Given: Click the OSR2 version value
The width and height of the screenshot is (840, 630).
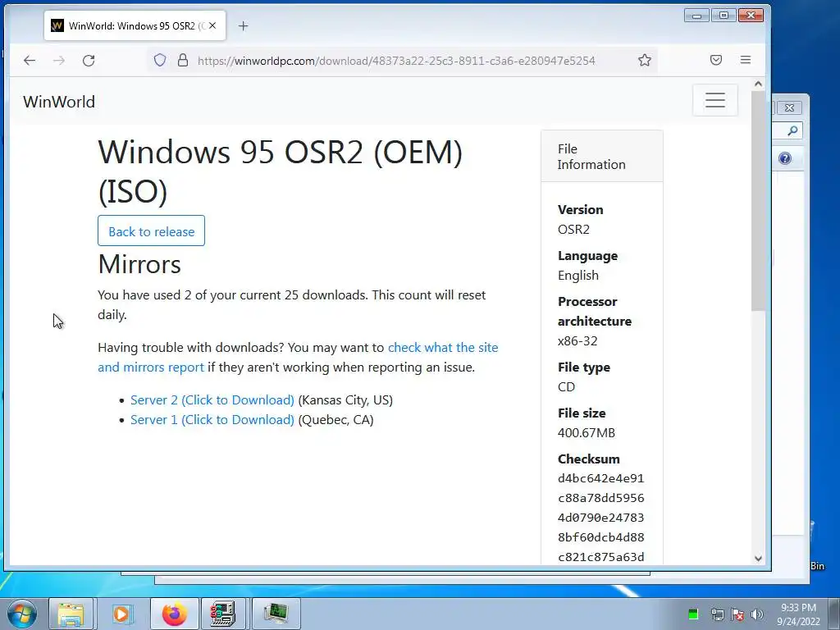Looking at the screenshot, I should click(573, 230).
